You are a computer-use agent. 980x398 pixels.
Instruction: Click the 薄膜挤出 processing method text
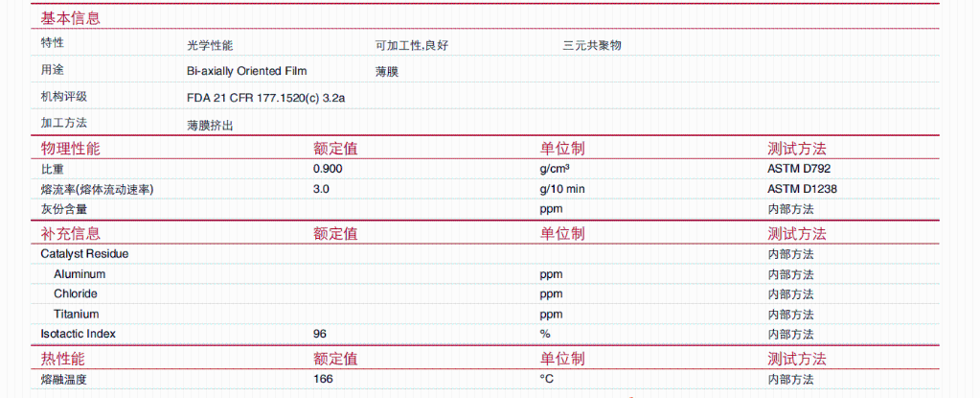(x=210, y=126)
